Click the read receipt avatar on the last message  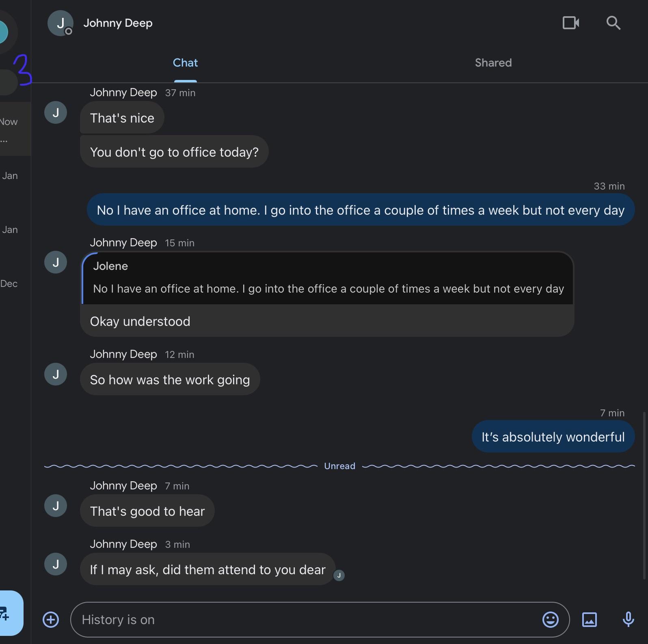pyautogui.click(x=339, y=576)
